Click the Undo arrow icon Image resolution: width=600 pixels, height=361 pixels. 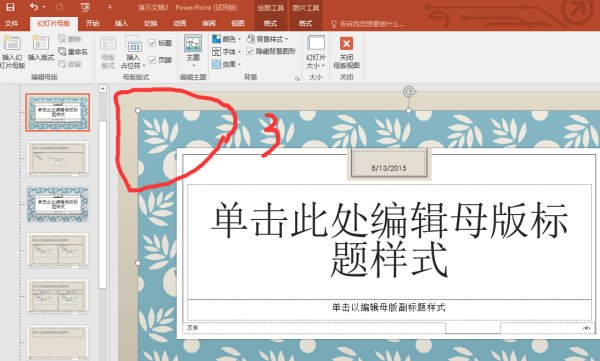tap(34, 7)
